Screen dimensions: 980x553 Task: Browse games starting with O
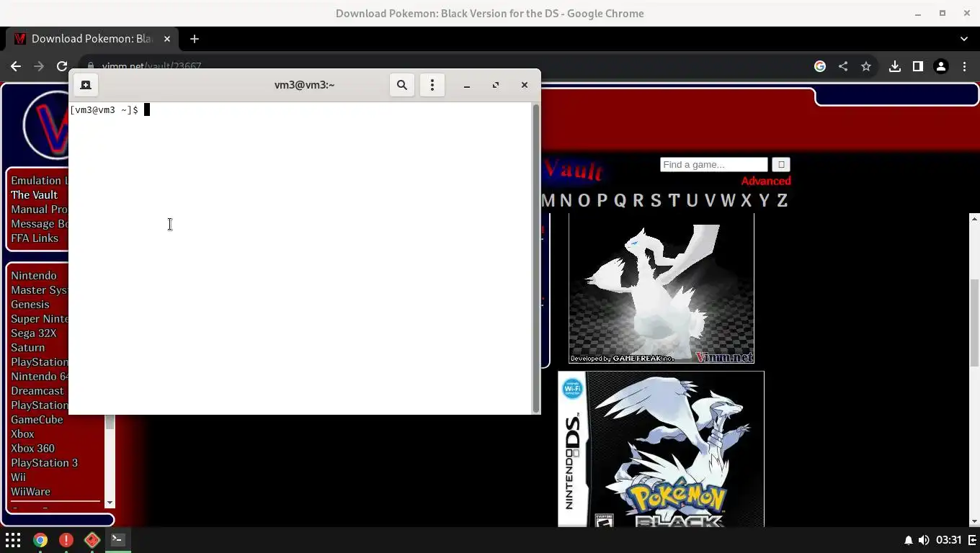(584, 201)
